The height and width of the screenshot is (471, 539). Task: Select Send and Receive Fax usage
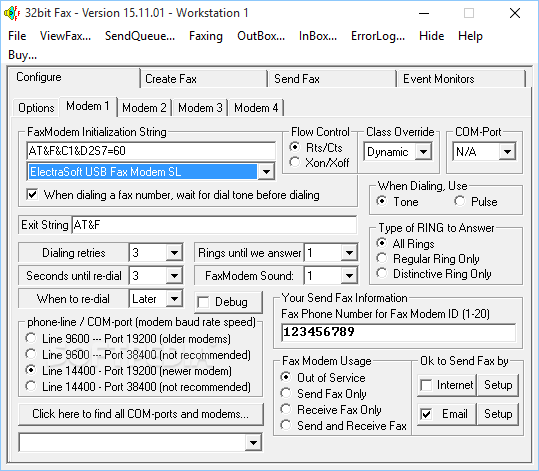coord(286,425)
